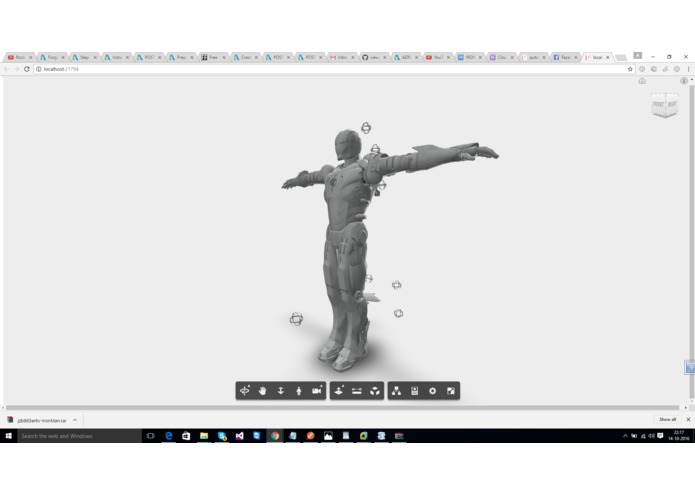Toggle viewer full screen mode
The image size is (695, 494).
451,391
